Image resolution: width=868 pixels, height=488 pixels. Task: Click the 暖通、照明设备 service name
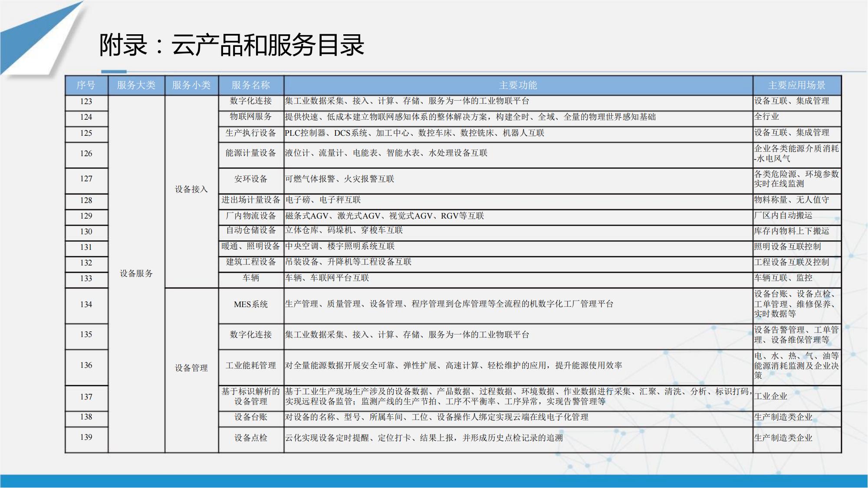[251, 246]
